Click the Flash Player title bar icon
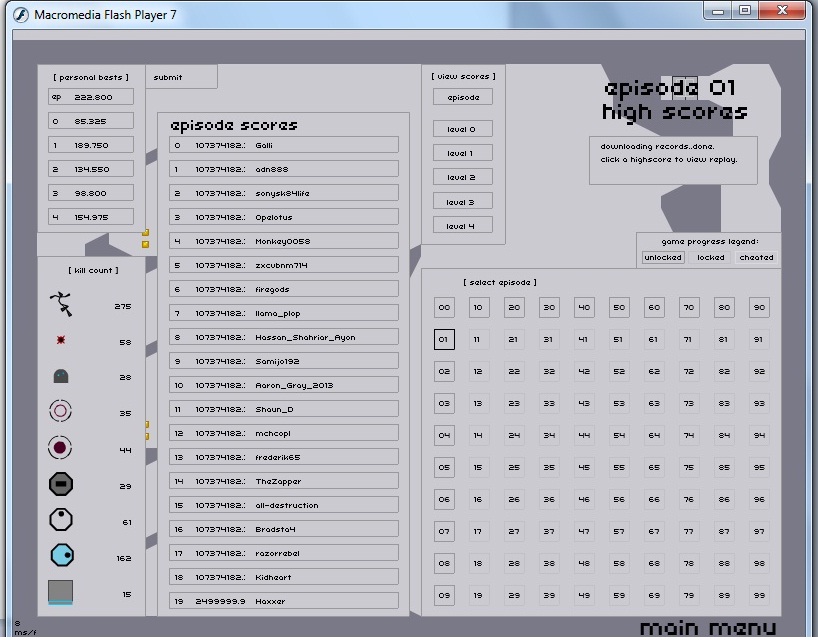The height and width of the screenshot is (640, 818). [20, 14]
